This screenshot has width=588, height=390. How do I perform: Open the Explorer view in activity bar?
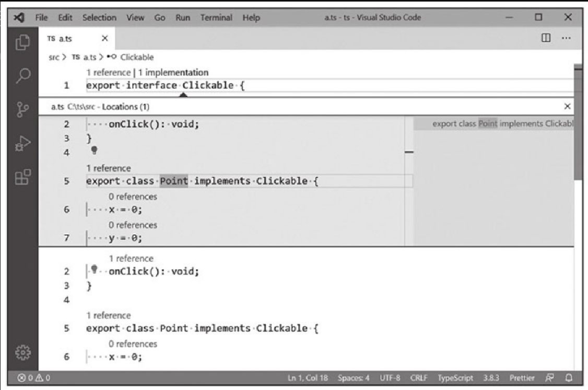[22, 42]
